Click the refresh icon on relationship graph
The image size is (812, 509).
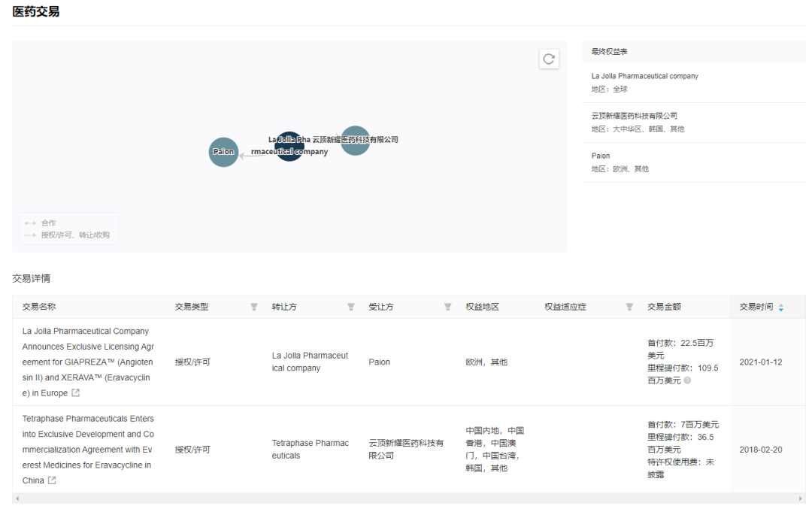pos(549,59)
